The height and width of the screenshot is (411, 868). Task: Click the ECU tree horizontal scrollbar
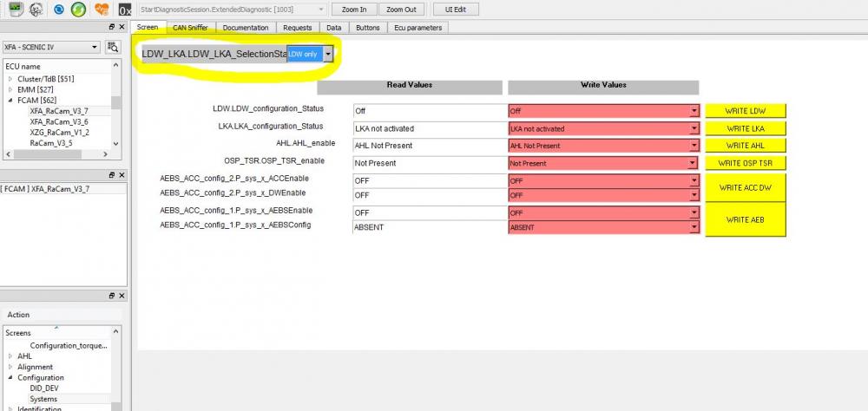coord(57,154)
